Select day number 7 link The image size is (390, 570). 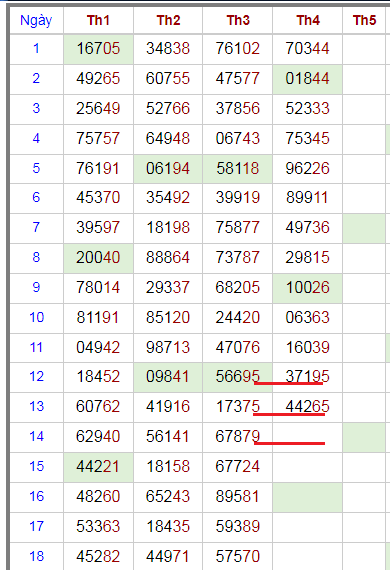pyautogui.click(x=36, y=228)
